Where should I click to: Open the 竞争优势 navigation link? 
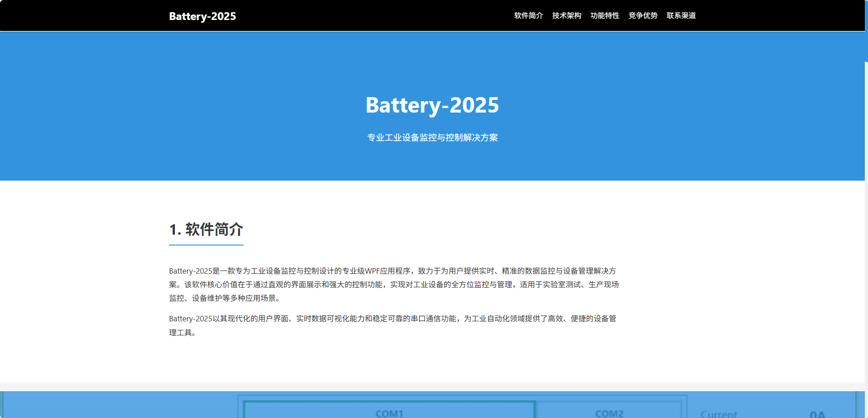click(643, 15)
